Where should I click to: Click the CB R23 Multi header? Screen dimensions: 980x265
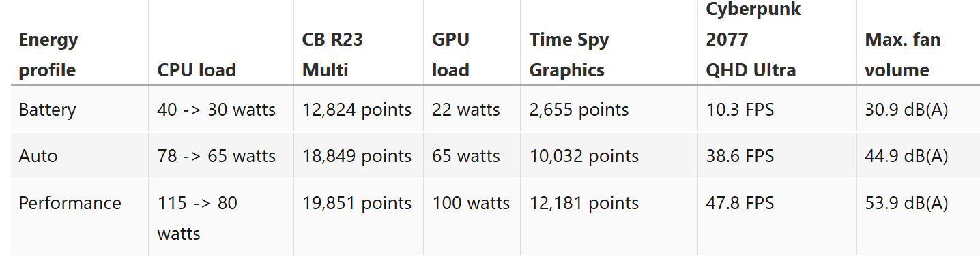click(x=333, y=55)
